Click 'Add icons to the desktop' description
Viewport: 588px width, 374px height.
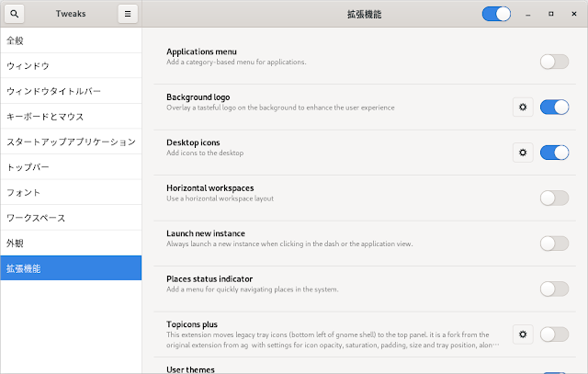coord(205,153)
